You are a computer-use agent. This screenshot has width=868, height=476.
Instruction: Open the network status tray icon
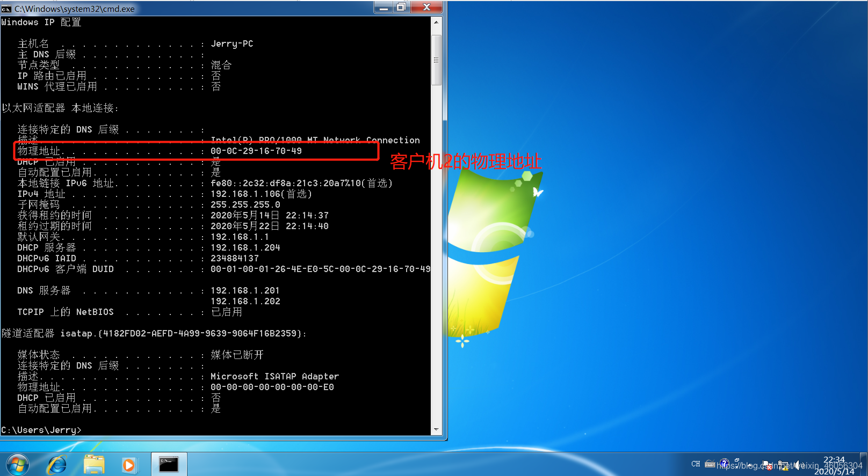(784, 465)
